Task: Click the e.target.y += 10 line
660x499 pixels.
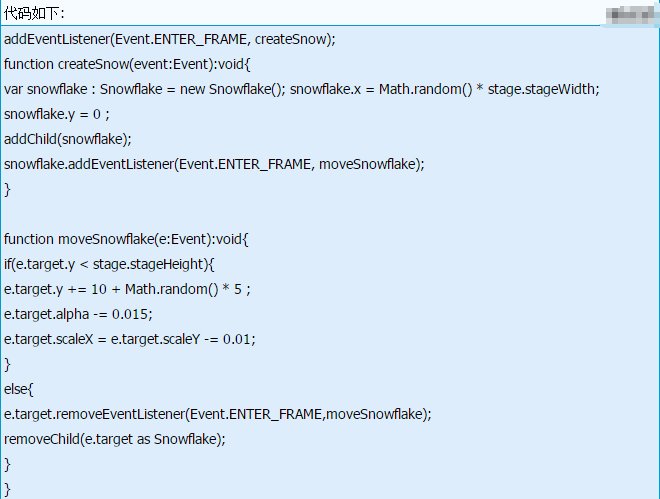Action: (x=126, y=289)
